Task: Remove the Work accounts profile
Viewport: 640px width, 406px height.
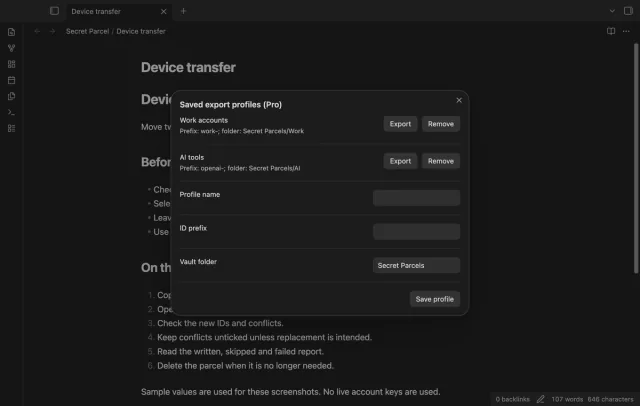Action: click(441, 124)
